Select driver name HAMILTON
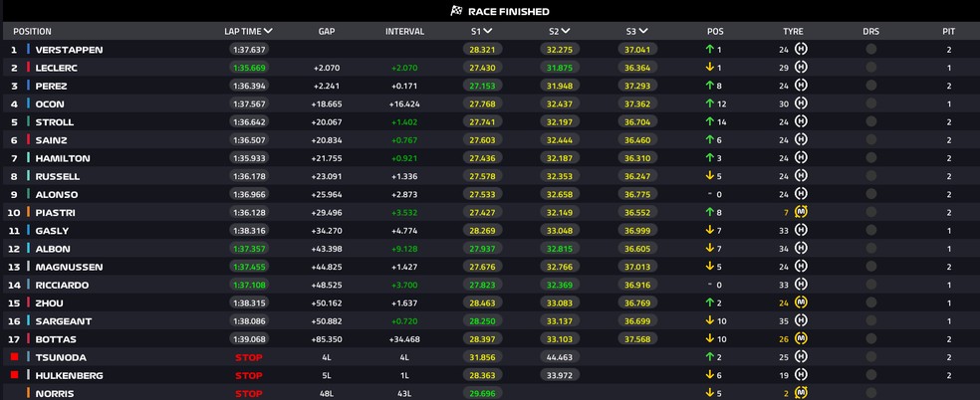 tap(63, 158)
